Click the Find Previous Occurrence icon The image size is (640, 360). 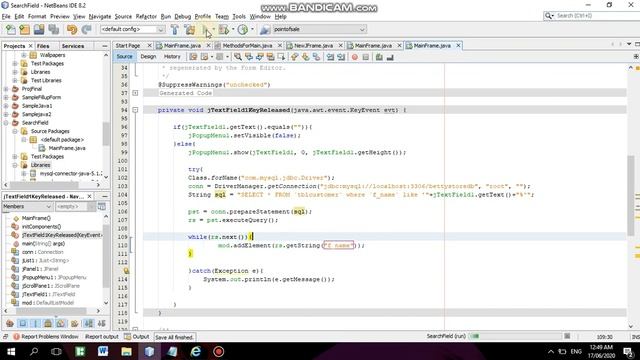249,57
